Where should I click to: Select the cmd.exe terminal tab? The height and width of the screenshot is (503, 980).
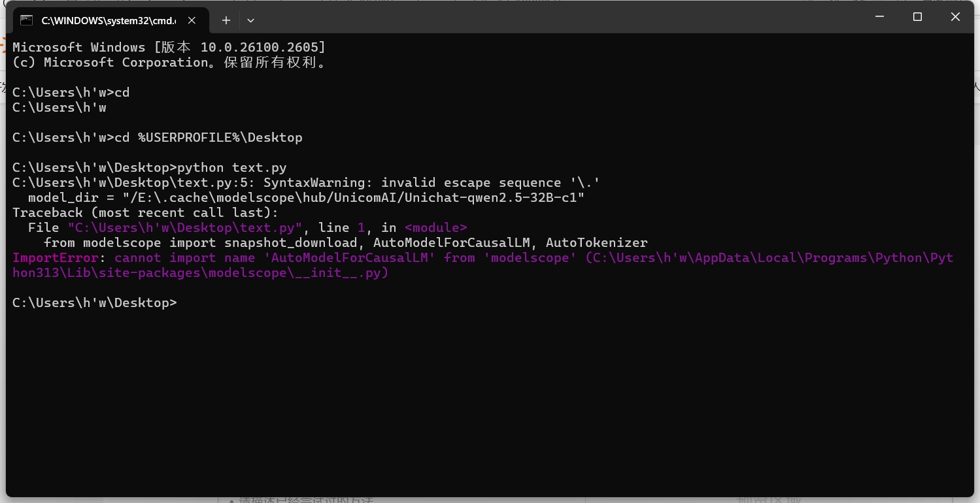(x=109, y=20)
